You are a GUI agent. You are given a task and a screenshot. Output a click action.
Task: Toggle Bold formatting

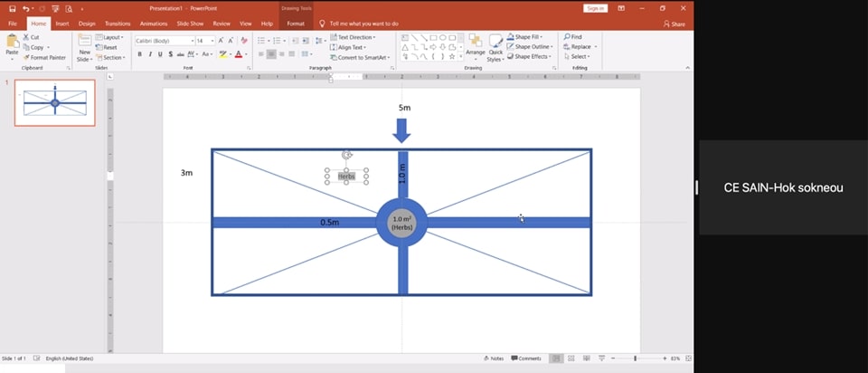[x=139, y=54]
